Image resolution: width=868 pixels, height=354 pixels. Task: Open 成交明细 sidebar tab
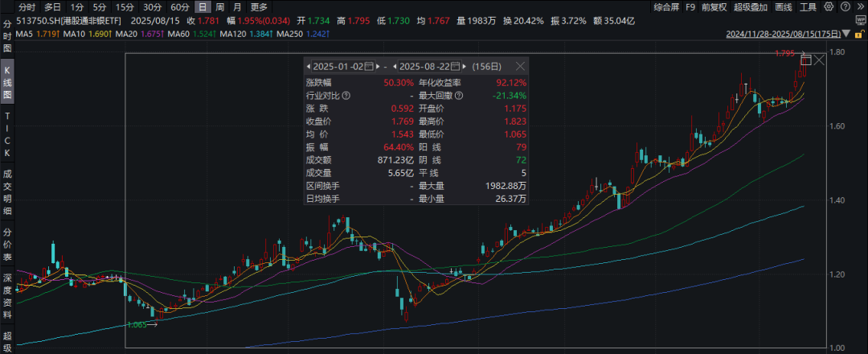click(x=7, y=192)
